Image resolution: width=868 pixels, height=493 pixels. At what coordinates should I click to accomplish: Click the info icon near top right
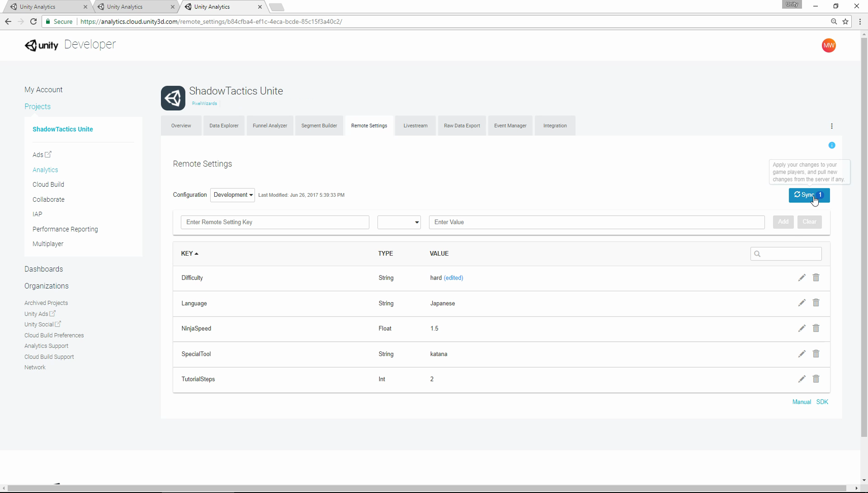point(832,145)
